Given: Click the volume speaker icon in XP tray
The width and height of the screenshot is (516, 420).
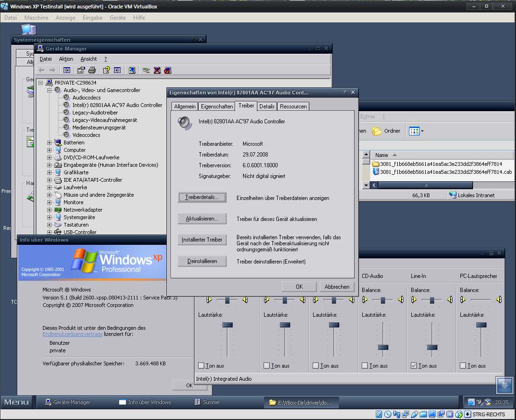Looking at the screenshot, I should (x=480, y=402).
